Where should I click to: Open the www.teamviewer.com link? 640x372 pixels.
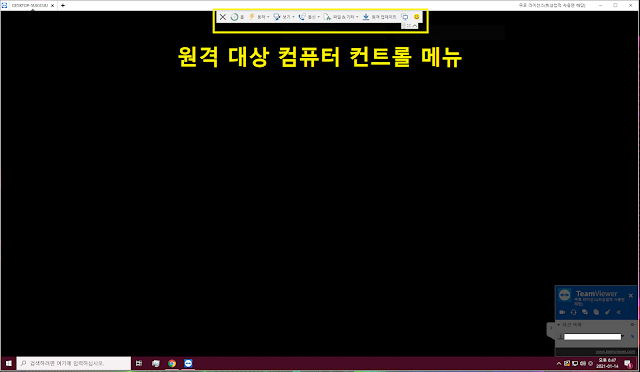pos(615,352)
